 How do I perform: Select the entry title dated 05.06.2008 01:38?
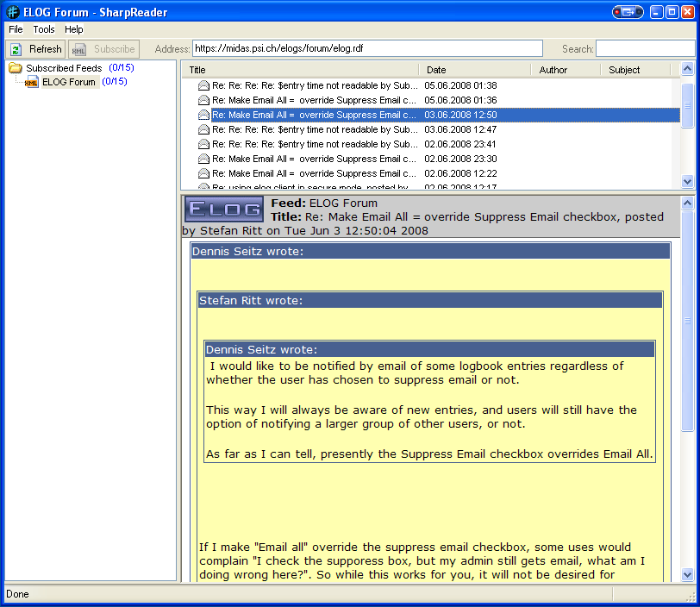tap(315, 85)
